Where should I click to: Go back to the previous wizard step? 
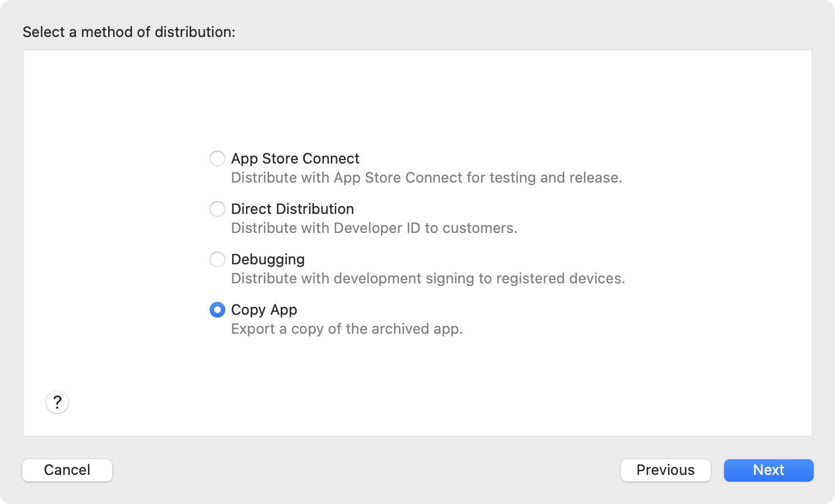click(x=665, y=470)
